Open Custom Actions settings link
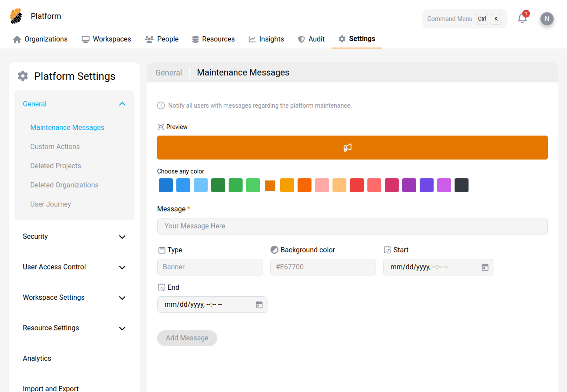Viewport: 567px width, 392px height. (55, 147)
